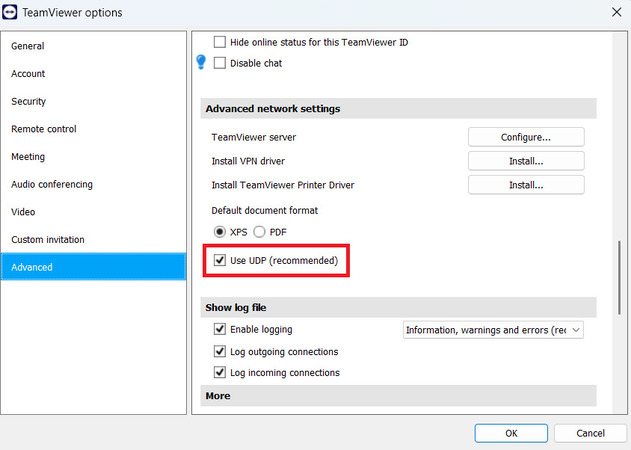
Task: Discard changes with the Cancel button
Action: pyautogui.click(x=590, y=433)
